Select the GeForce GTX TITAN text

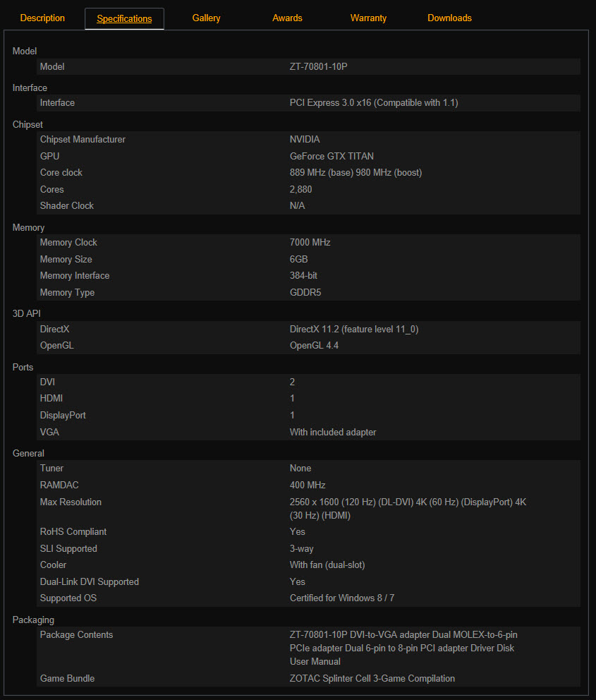coord(331,156)
